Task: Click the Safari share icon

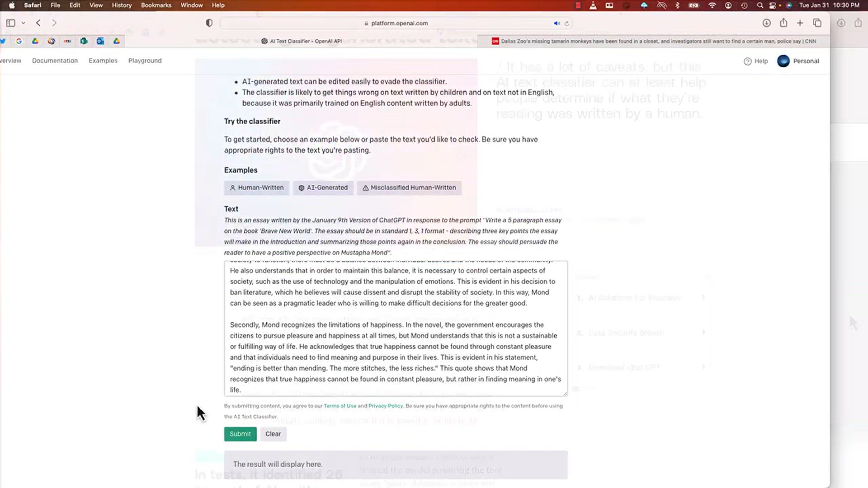Action: 783,23
